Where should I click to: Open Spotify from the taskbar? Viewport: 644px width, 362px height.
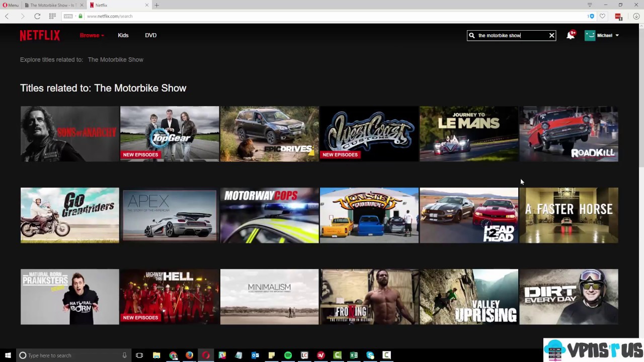click(288, 355)
